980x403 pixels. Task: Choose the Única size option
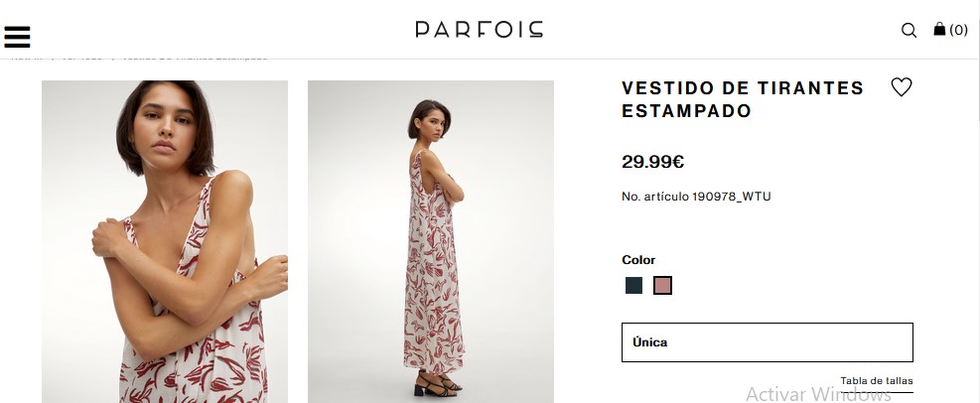[767, 342]
